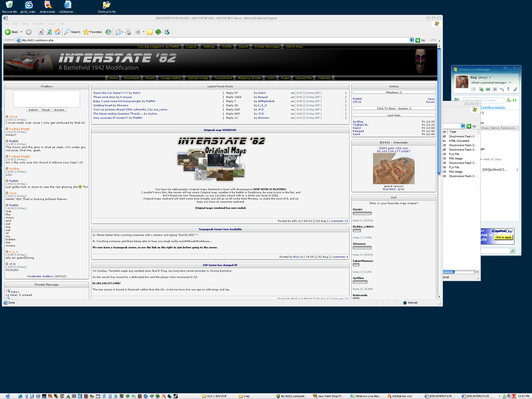The image size is (532, 399).
Task: Click the chatbox Submit button
Action: tap(33, 110)
